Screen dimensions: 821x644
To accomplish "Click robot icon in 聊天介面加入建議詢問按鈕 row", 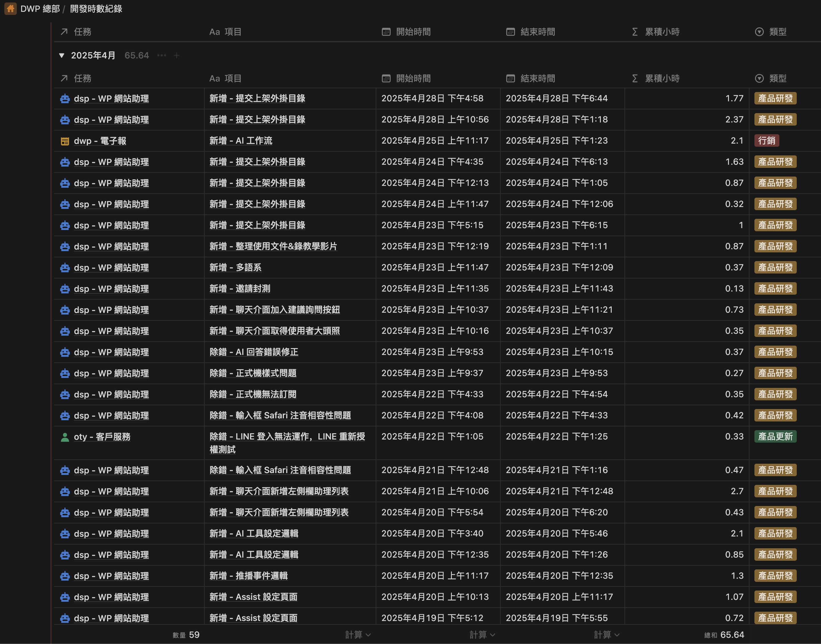I will [x=65, y=310].
